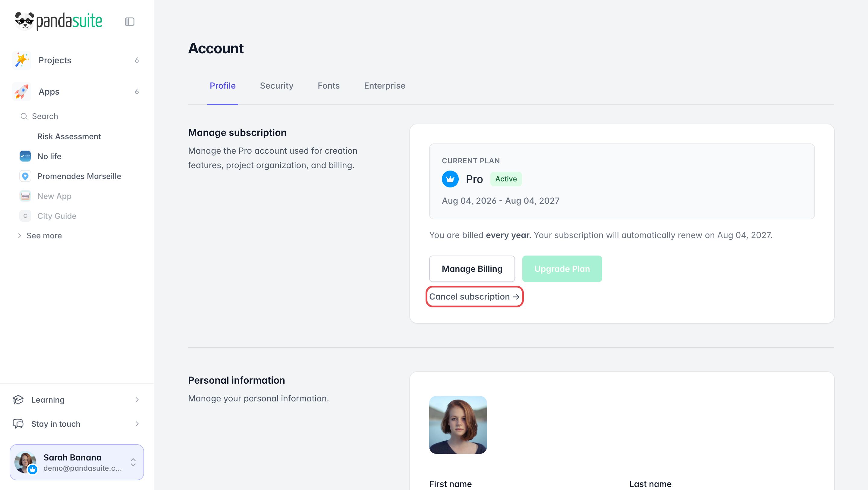Open the Sarah Banana account switcher
Viewport: 868px width, 490px height.
click(x=77, y=462)
